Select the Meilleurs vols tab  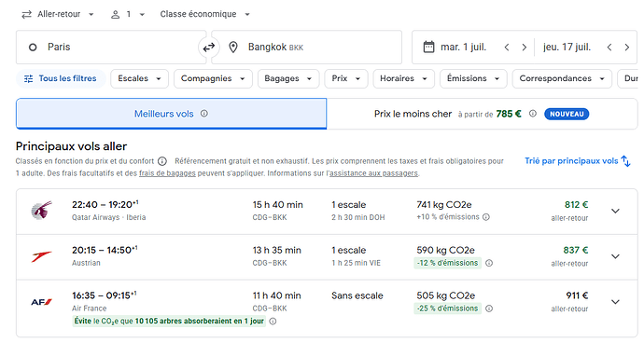coord(172,114)
